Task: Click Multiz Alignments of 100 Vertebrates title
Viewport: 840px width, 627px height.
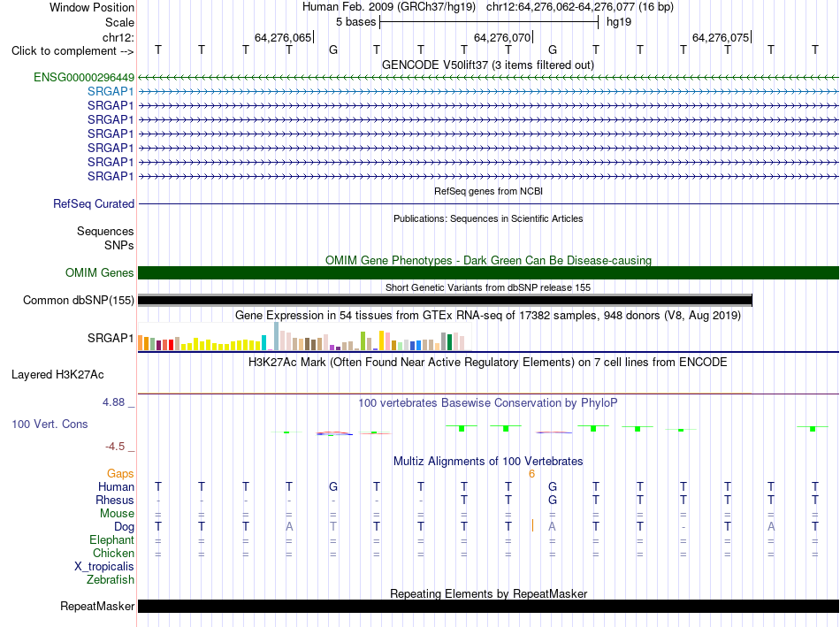Action: point(488,462)
